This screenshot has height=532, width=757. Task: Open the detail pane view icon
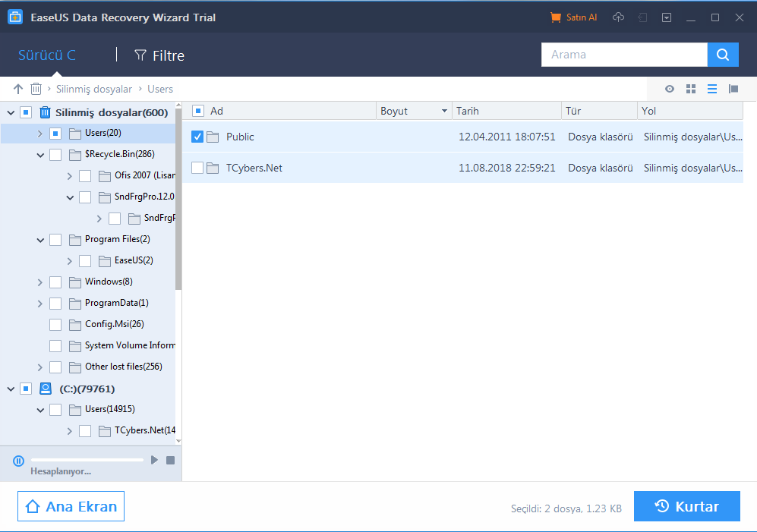click(x=733, y=89)
